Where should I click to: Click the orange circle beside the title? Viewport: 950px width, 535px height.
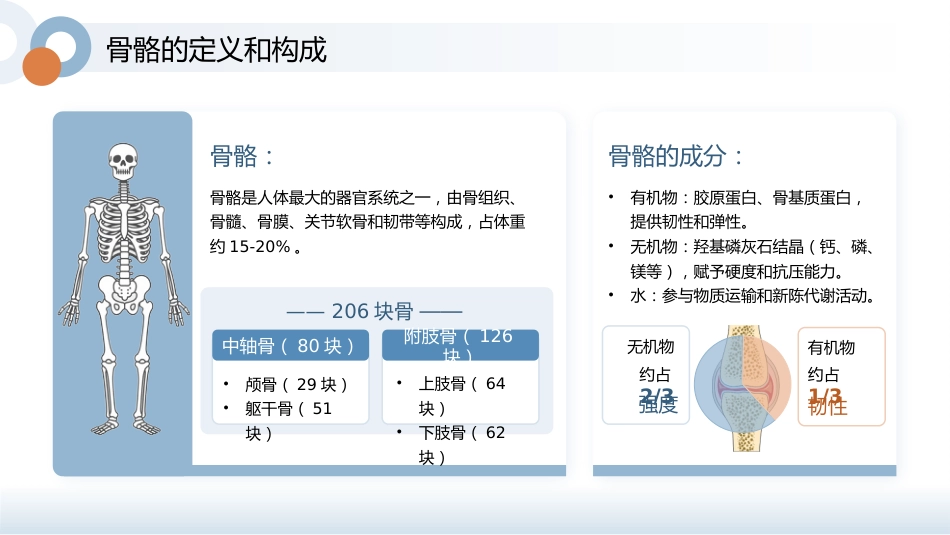coord(42,67)
